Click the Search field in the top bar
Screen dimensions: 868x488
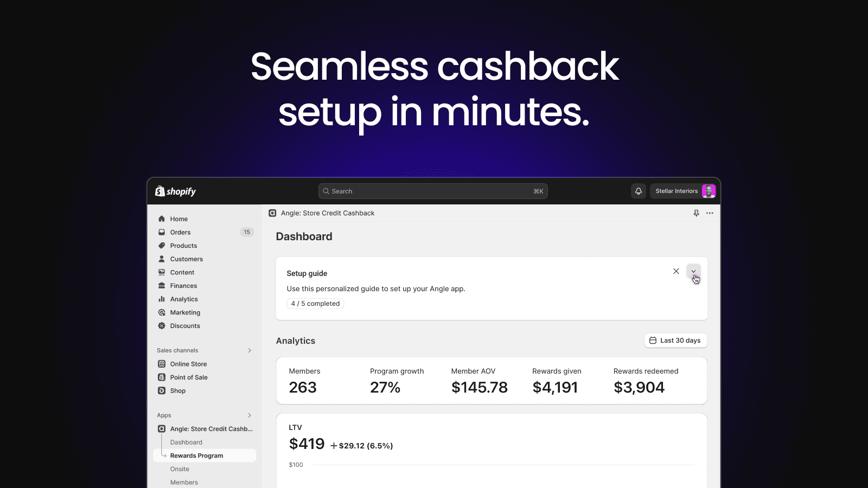pyautogui.click(x=432, y=191)
